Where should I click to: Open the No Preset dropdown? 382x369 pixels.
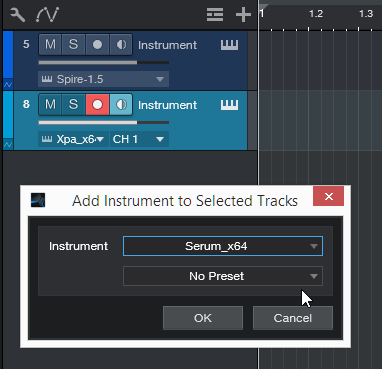(x=223, y=276)
